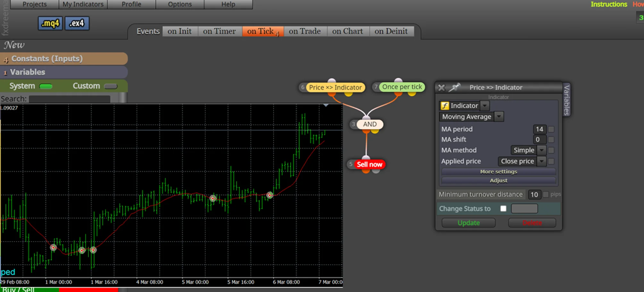Expand the Variables section in left sidebar
Screen dimensions: 644x292
[x=64, y=72]
